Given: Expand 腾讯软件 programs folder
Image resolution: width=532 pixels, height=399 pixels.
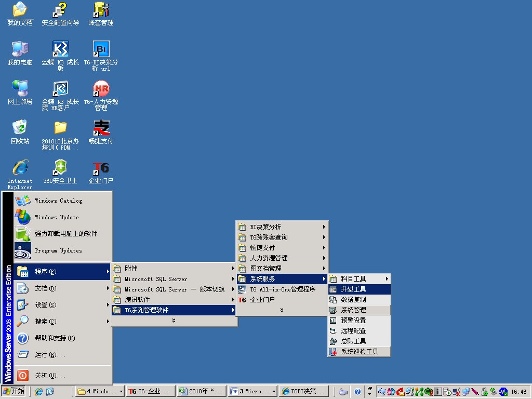Looking at the screenshot, I should click(x=174, y=300).
